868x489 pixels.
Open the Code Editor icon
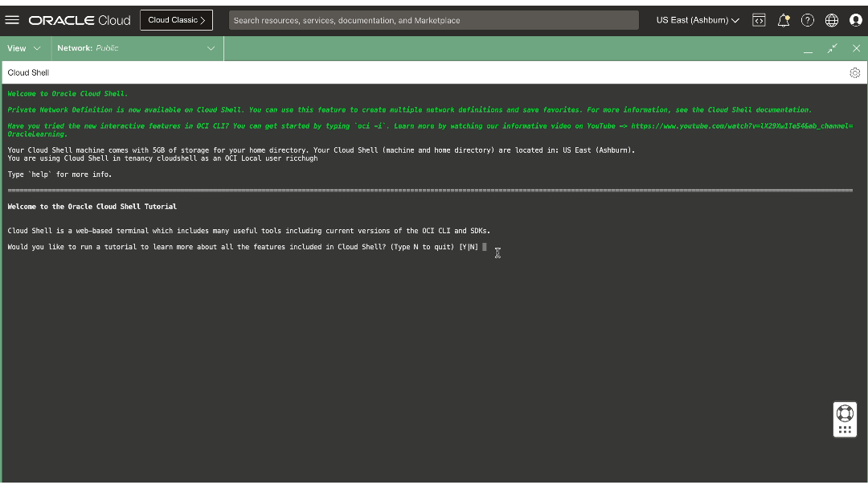pyautogui.click(x=759, y=20)
